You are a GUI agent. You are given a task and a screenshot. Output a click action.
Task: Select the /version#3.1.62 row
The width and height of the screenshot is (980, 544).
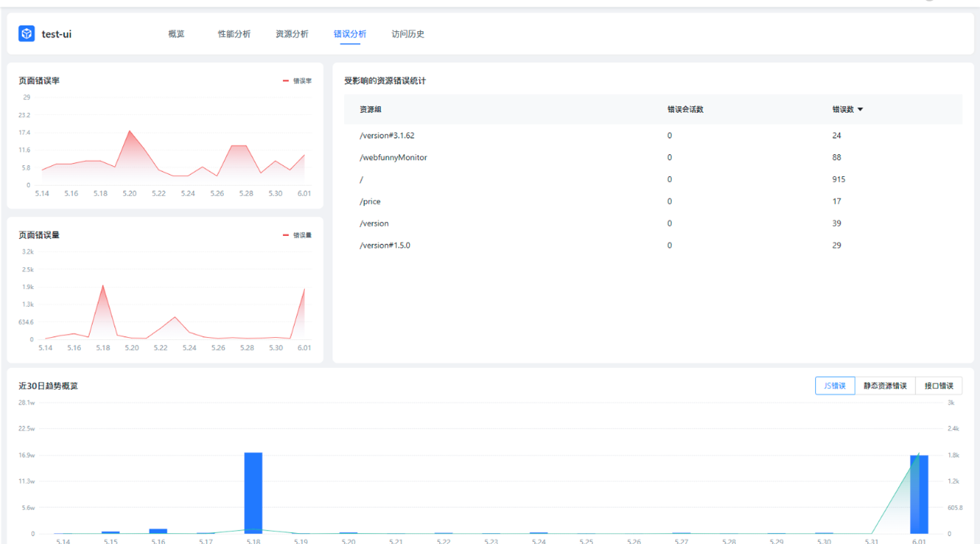click(x=653, y=135)
